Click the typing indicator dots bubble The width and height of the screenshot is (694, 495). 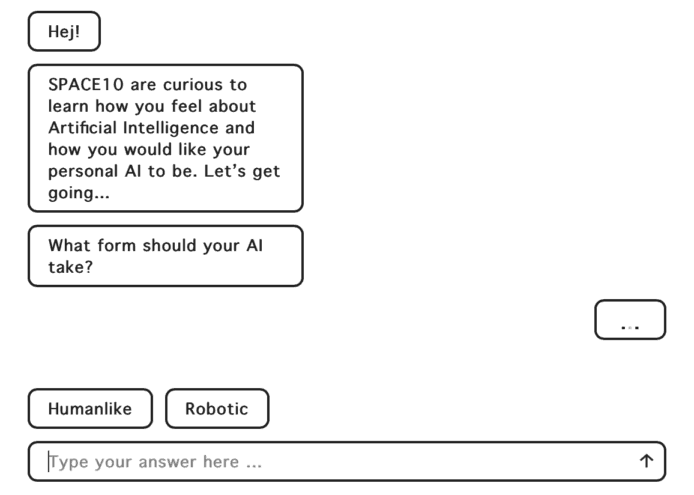click(x=630, y=320)
